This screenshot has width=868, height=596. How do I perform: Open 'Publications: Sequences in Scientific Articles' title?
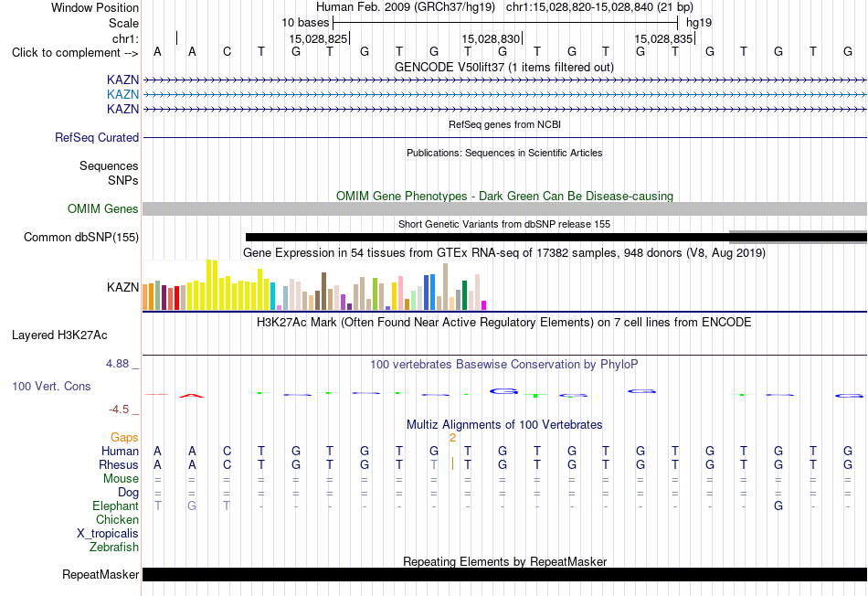pyautogui.click(x=504, y=153)
